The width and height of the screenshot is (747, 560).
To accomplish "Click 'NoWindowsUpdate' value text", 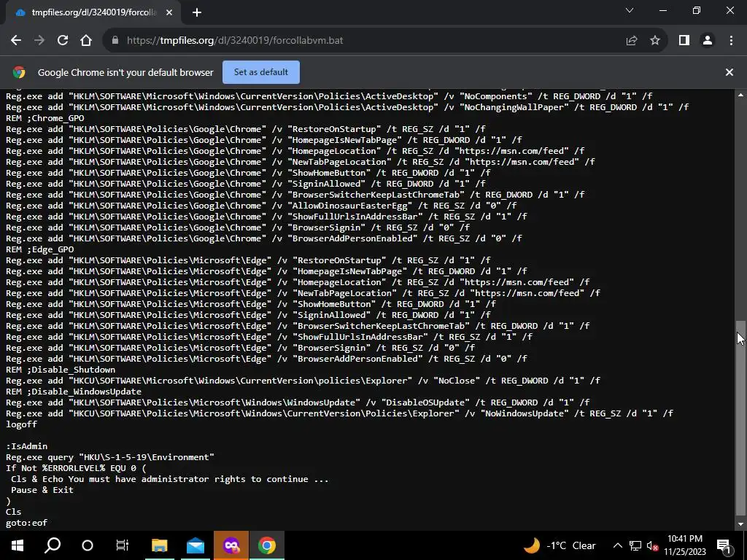I will coord(524,414).
